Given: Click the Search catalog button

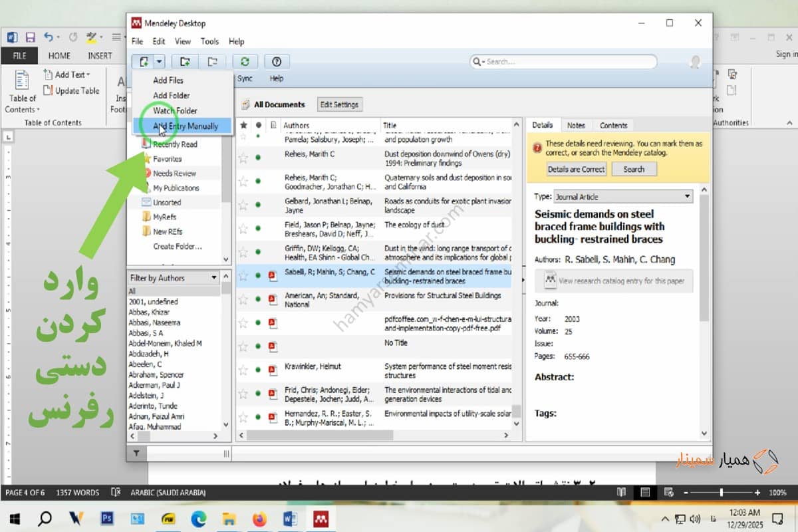Looking at the screenshot, I should [x=634, y=170].
